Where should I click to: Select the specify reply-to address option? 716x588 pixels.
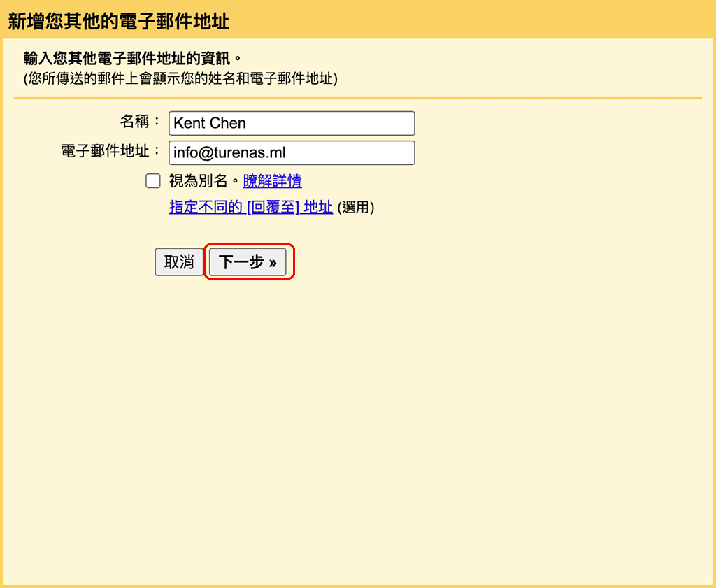(250, 207)
